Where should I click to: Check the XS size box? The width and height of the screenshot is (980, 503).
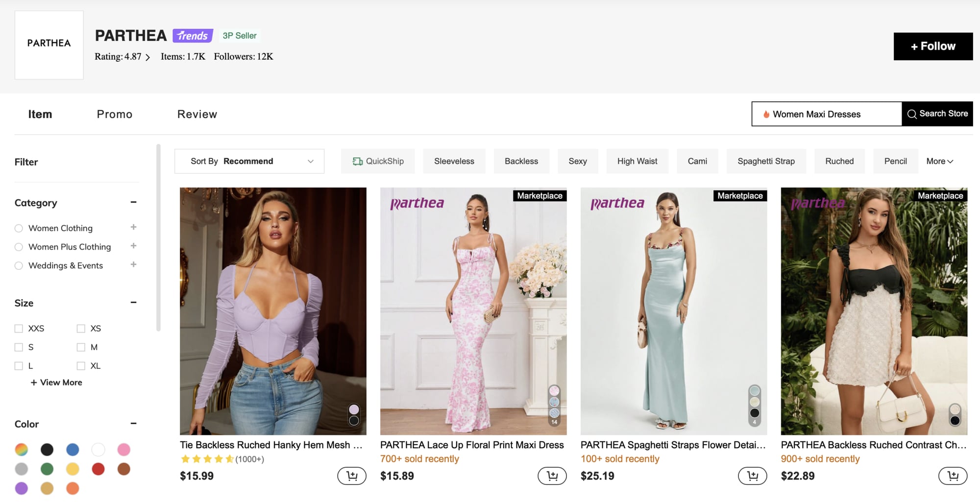tap(81, 329)
